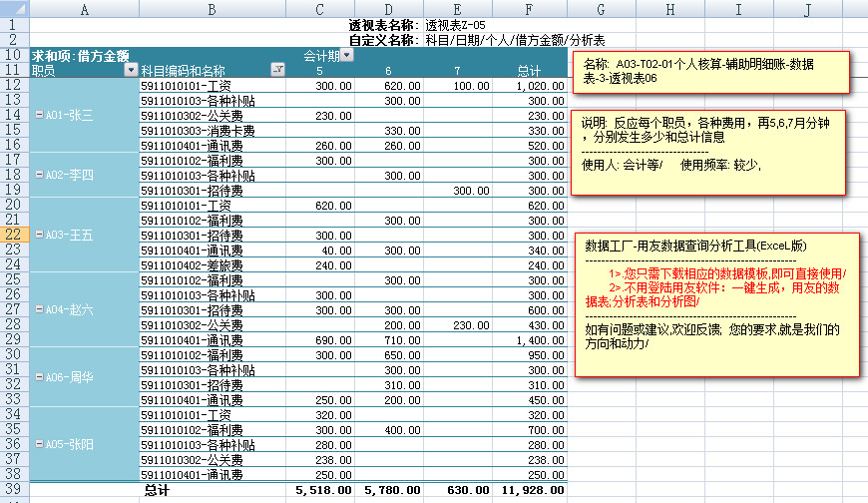The height and width of the screenshot is (503, 868).
Task: Open the 职员 filter dropdown
Action: 130,71
